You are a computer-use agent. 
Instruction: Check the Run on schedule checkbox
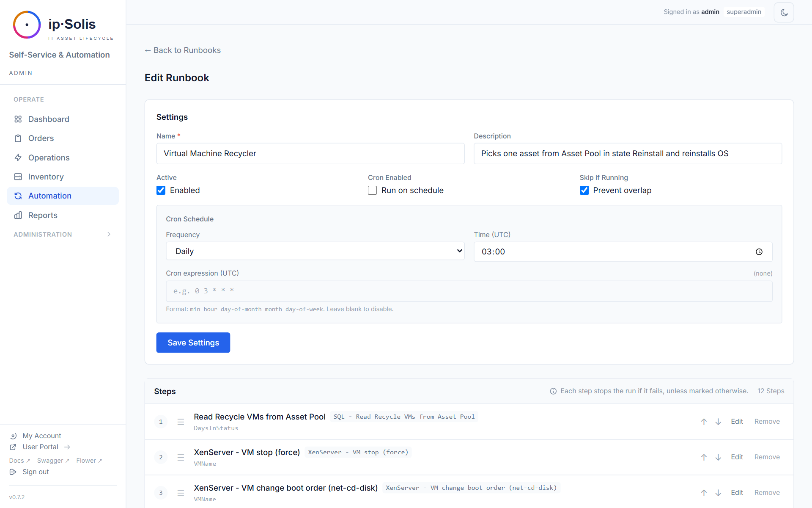[372, 190]
